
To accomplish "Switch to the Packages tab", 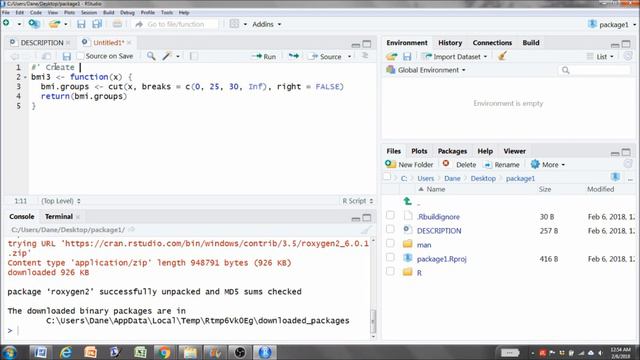I will [x=452, y=151].
